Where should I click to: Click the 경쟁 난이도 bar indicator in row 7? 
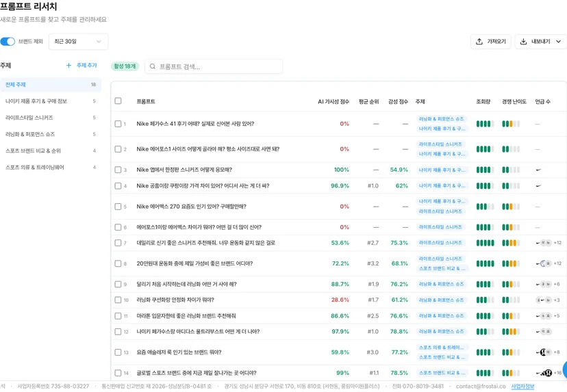pyautogui.click(x=511, y=243)
